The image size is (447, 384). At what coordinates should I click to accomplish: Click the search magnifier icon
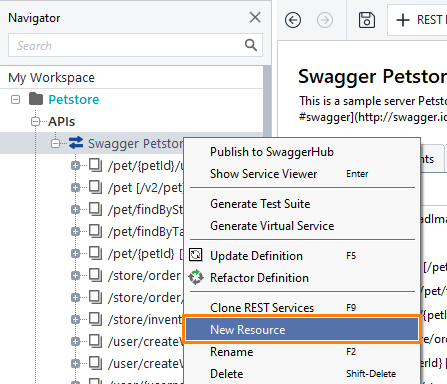pos(251,45)
